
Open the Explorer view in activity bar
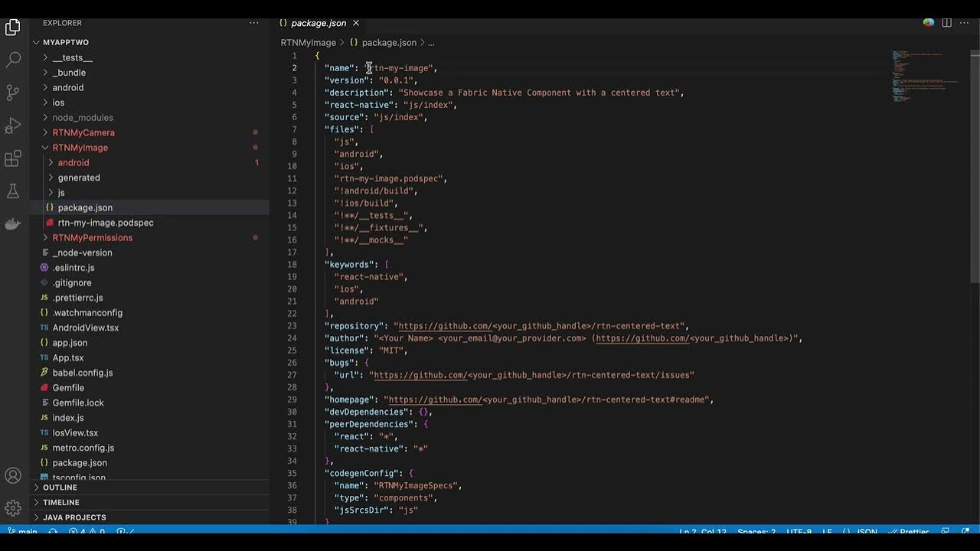(x=13, y=28)
